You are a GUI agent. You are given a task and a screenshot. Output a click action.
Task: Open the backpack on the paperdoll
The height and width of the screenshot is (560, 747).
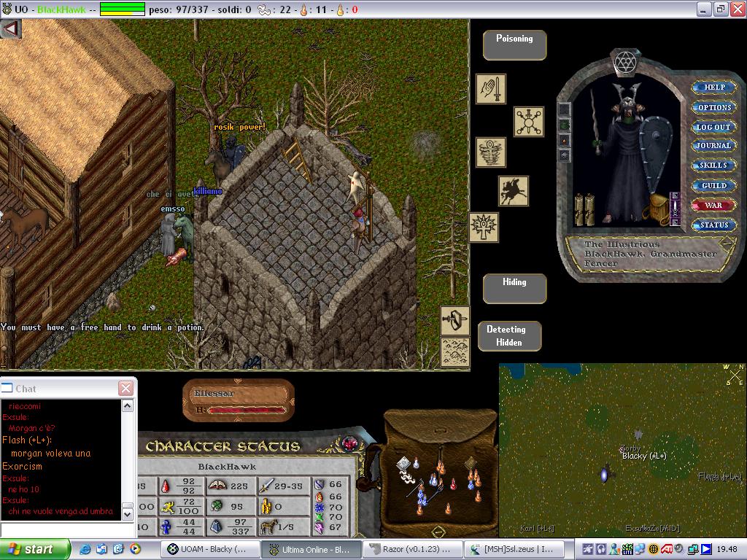coord(657,208)
